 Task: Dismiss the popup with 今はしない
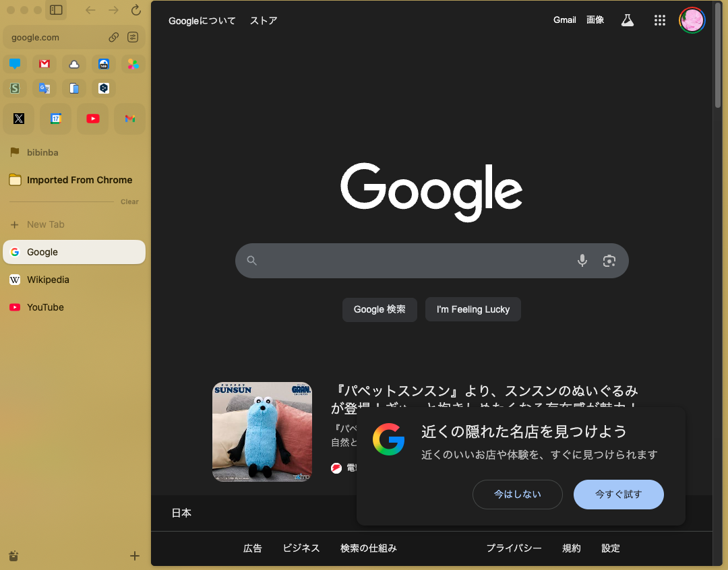(518, 495)
